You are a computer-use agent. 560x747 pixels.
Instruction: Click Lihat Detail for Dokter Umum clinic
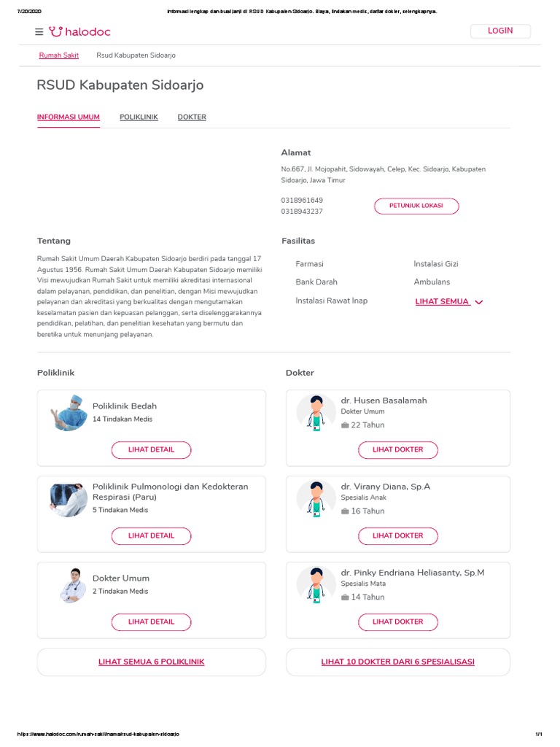coord(151,622)
